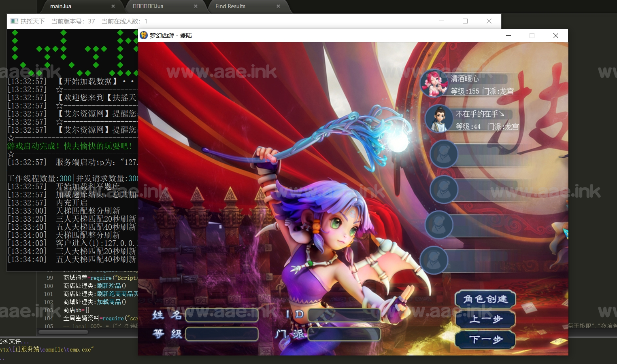Image resolution: width=617 pixels, height=364 pixels.
Task: Click the 门派 field
Action: click(344, 334)
